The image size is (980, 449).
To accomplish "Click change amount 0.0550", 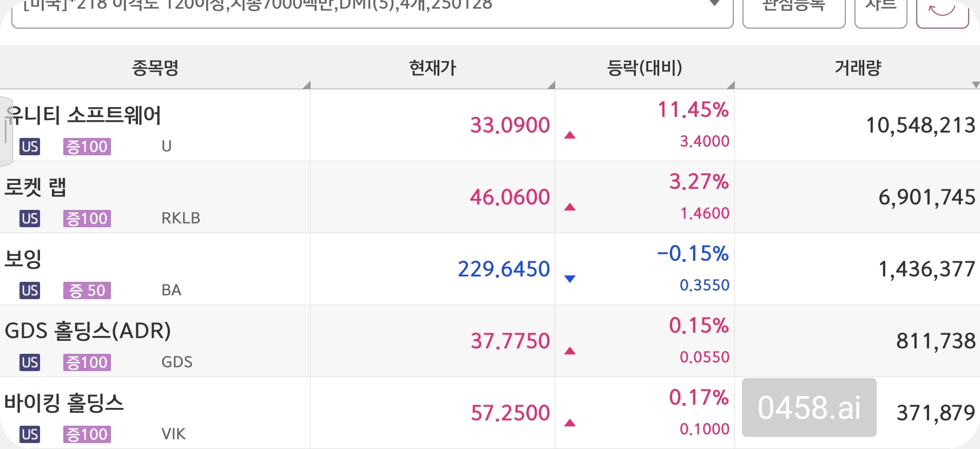I will pos(705,357).
